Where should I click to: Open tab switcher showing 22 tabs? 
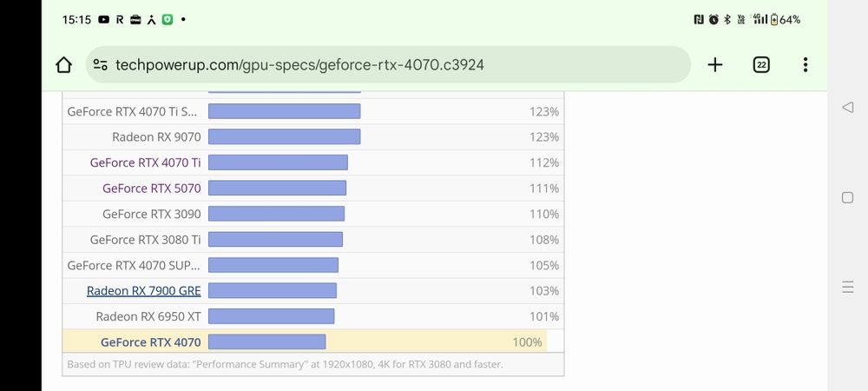[x=761, y=65]
